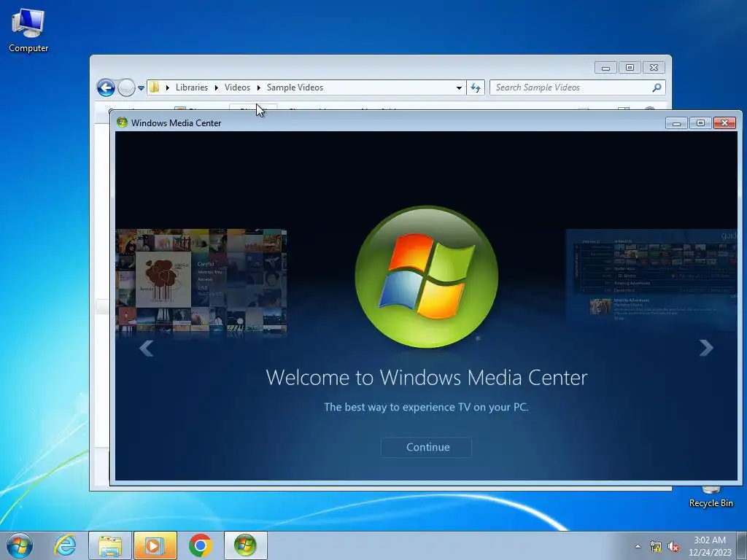This screenshot has width=747, height=560.
Task: Open the Recycle Bin desktop icon
Action: pos(711,497)
